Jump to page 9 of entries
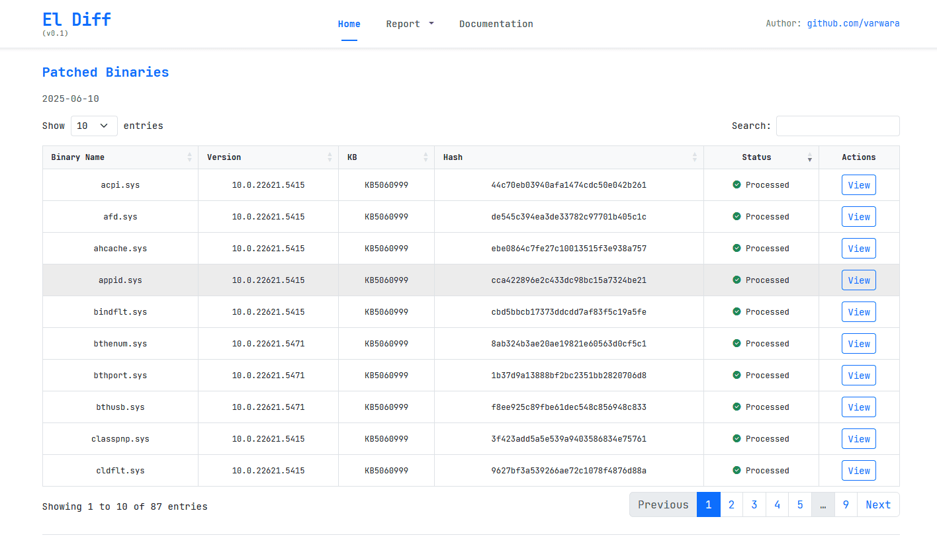Image resolution: width=937 pixels, height=560 pixels. [x=846, y=504]
